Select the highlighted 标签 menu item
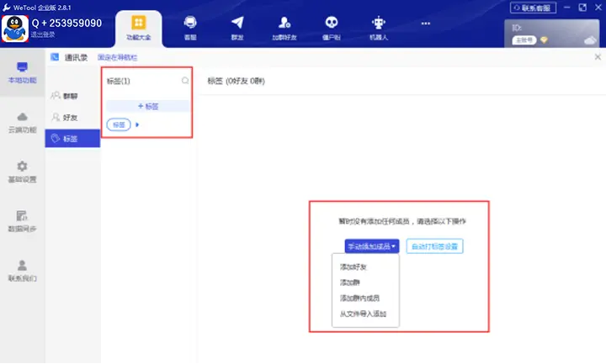The image size is (606, 364). (72, 139)
